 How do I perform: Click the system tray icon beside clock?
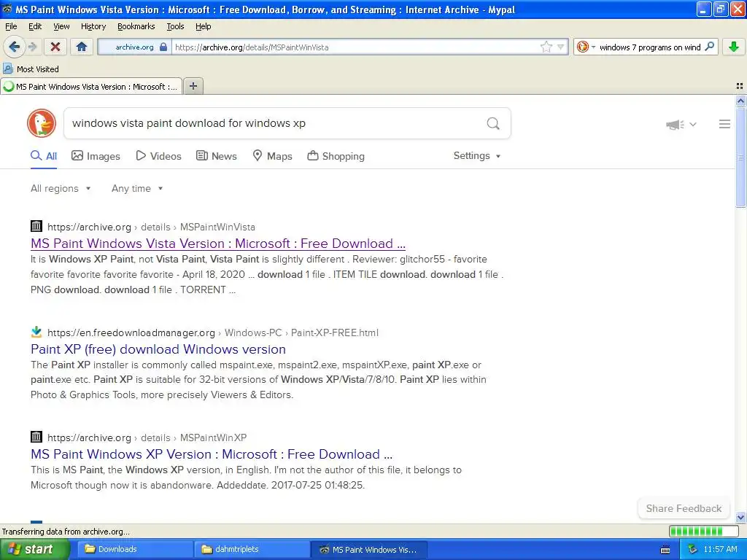coord(692,550)
